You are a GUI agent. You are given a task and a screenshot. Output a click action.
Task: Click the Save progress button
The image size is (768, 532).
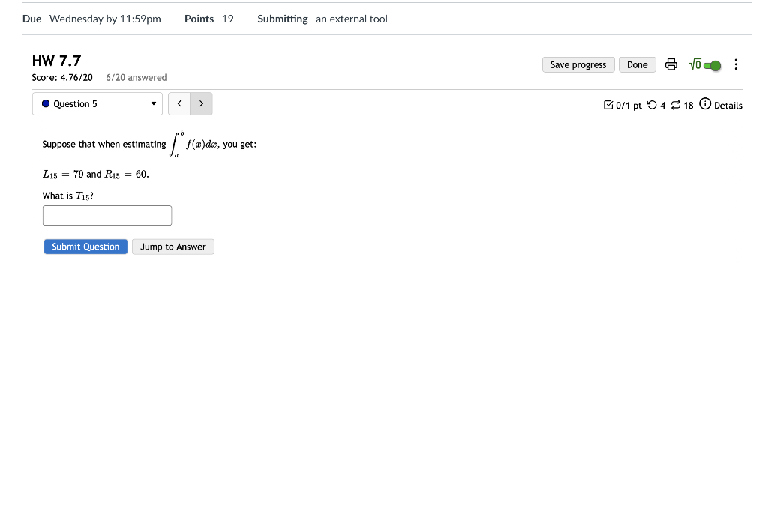(578, 64)
